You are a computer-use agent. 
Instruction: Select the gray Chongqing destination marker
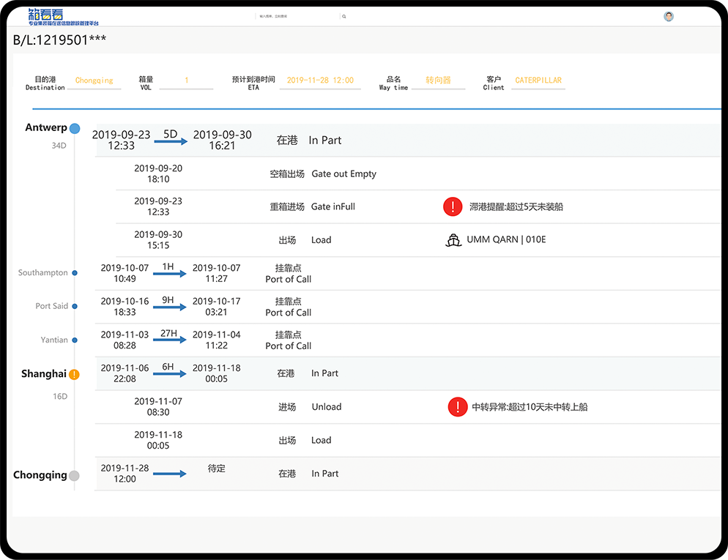(74, 476)
